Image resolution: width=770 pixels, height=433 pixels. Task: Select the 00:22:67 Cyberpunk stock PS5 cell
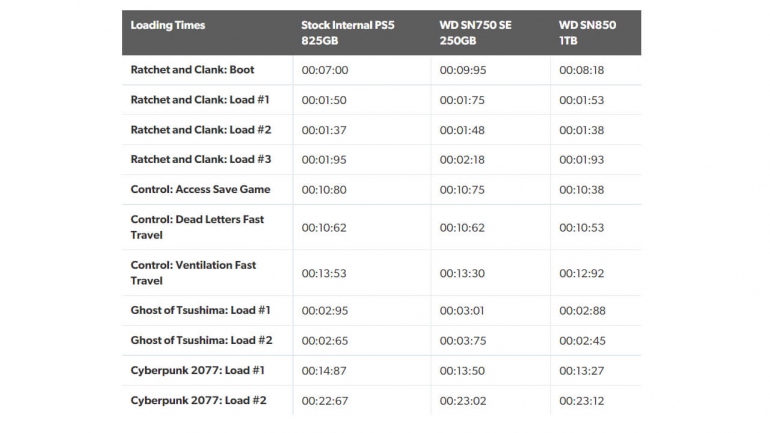tap(324, 401)
